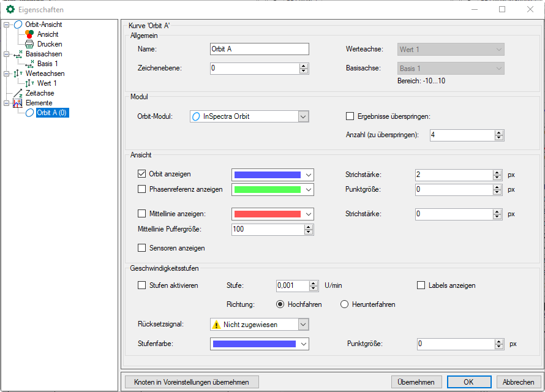The image size is (545, 392).
Task: Toggle Orbit anzeigen checkbox
Action: 142,174
